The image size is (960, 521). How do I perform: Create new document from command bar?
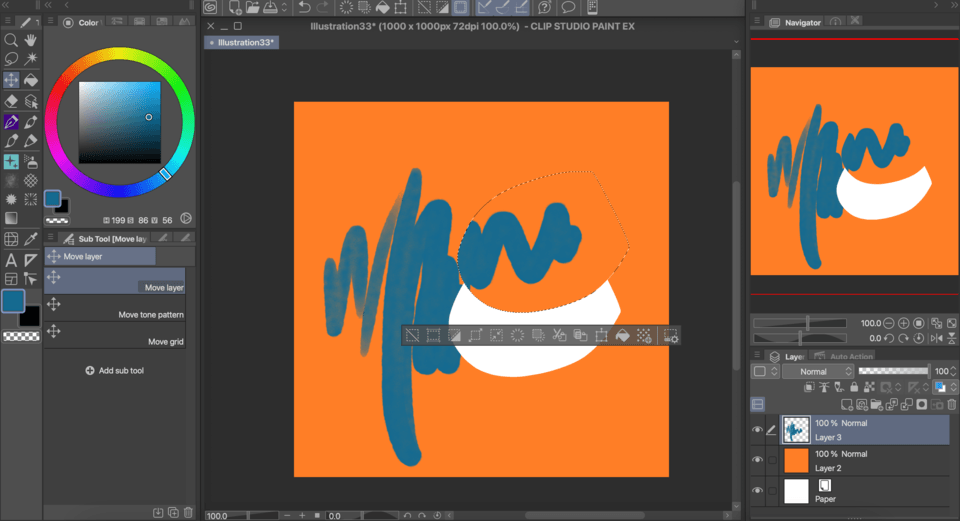234,7
